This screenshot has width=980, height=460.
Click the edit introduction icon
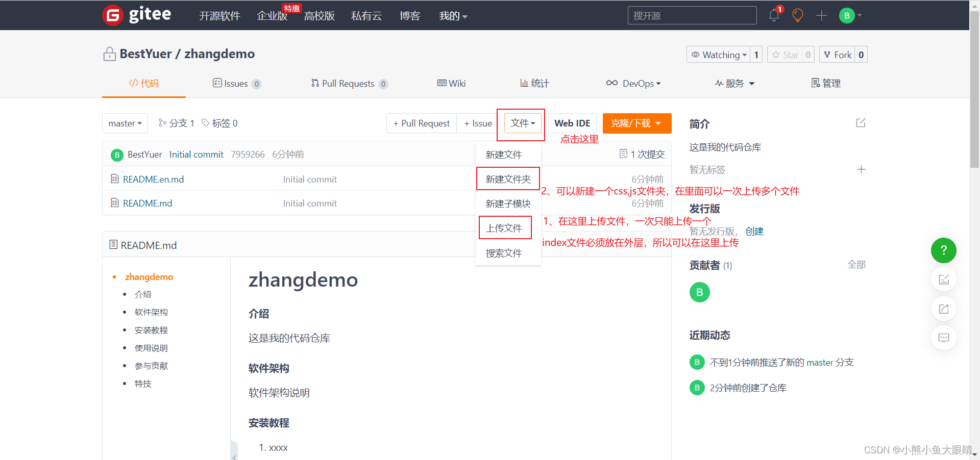861,123
